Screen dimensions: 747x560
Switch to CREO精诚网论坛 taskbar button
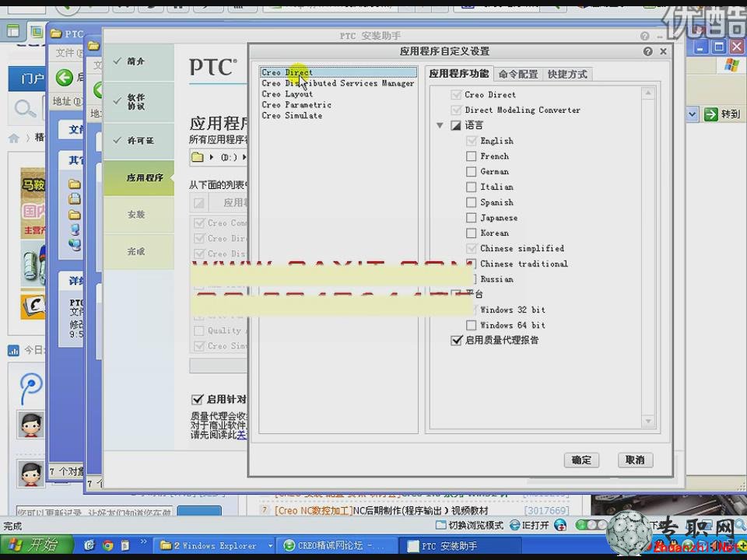[x=337, y=546]
